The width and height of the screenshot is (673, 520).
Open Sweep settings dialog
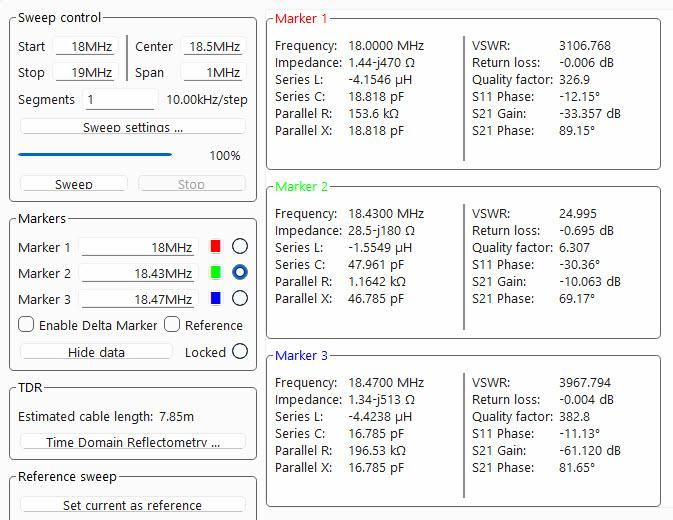133,127
